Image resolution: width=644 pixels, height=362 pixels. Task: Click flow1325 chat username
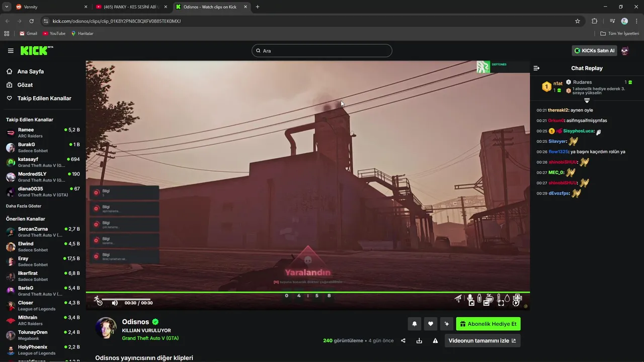click(x=558, y=152)
